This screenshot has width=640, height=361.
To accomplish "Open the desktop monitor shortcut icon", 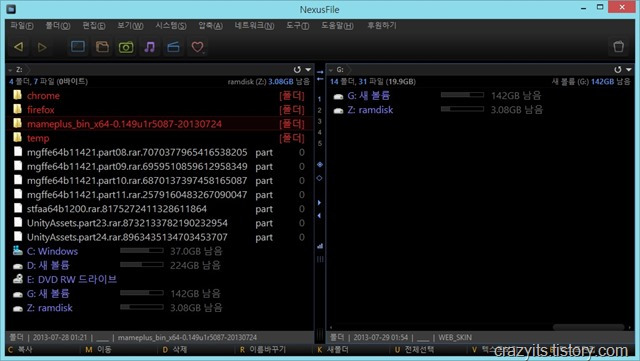I will tap(78, 47).
